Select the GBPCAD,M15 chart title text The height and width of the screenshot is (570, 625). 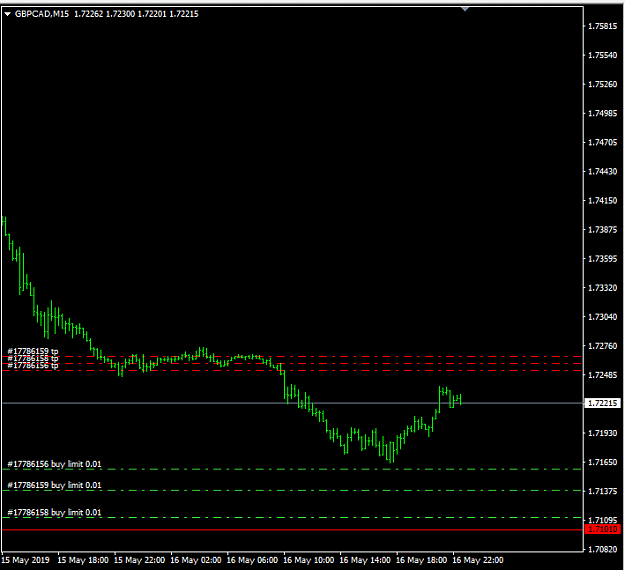(41, 14)
